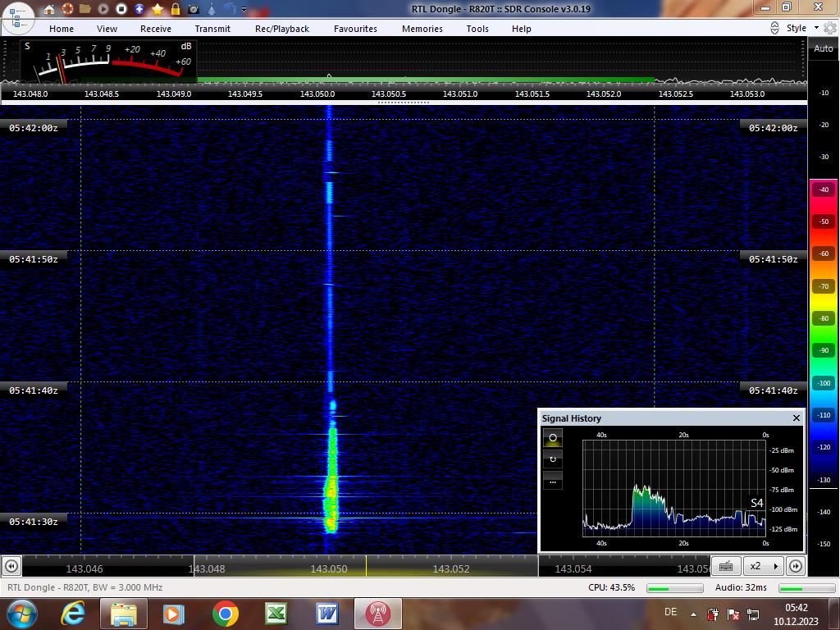Open the Tools ribbon tab
840x630 pixels.
477,29
